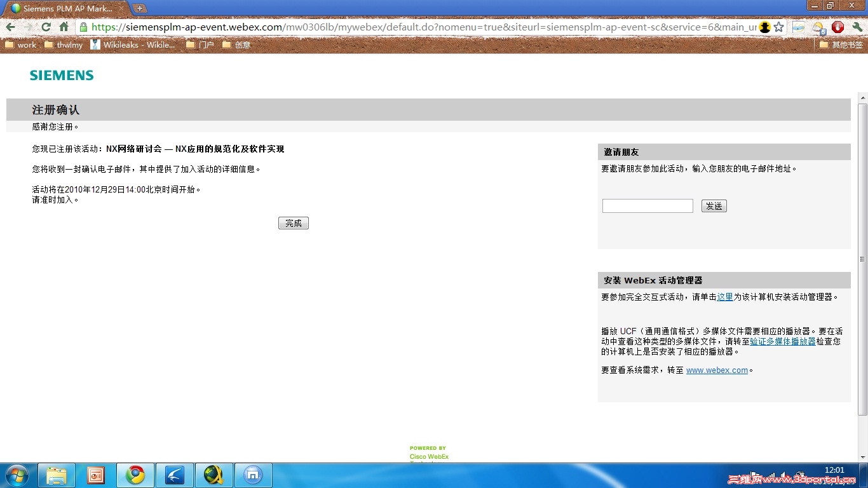The image size is (868, 488).
Task: Open the PowerPoint taskbar icon
Action: tap(96, 475)
